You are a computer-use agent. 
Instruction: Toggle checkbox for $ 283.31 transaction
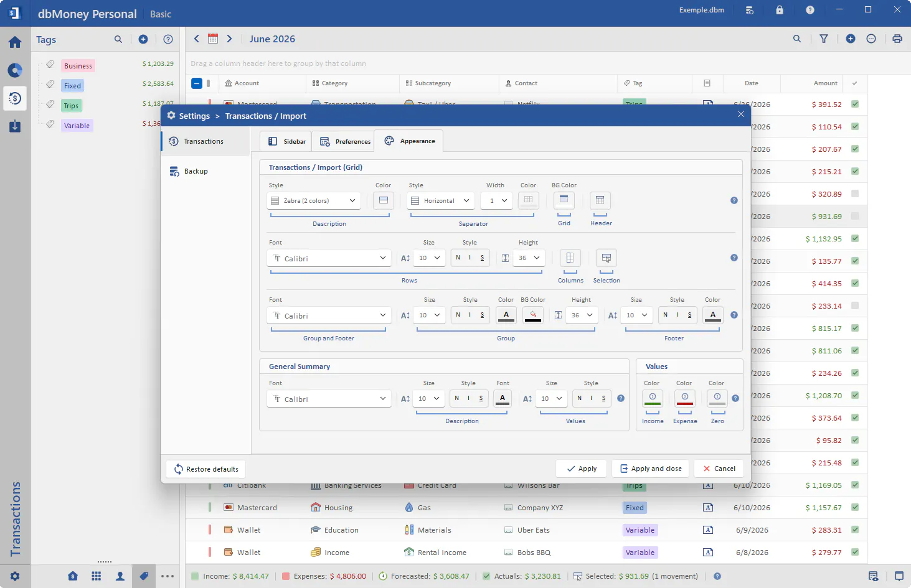[855, 530]
